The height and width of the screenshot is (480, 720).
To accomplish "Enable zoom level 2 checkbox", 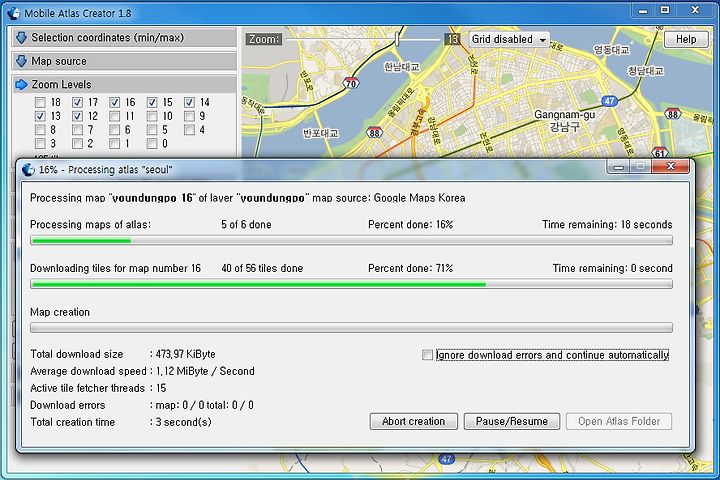I will (x=77, y=143).
